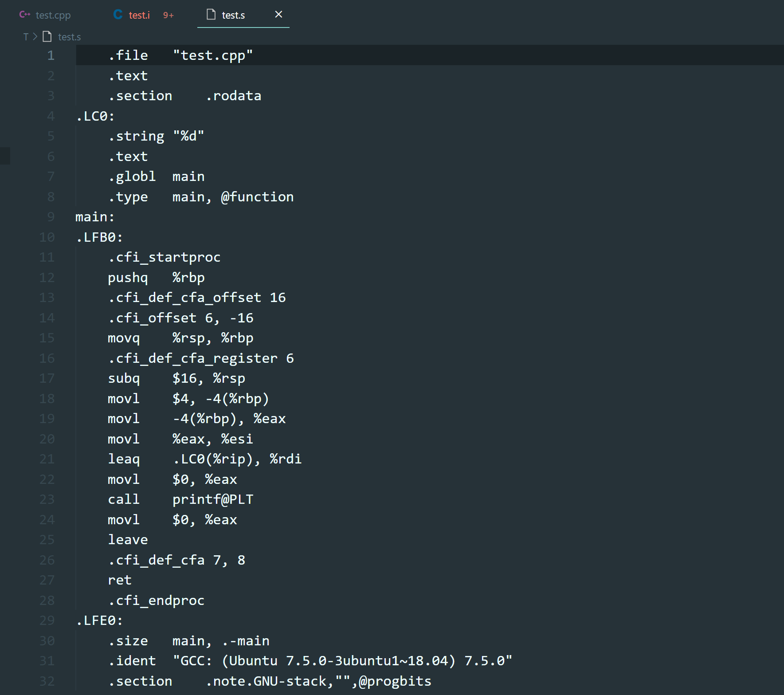Image resolution: width=784 pixels, height=695 pixels.
Task: Place cursor on printf@PLT in call line
Action: click(x=212, y=499)
